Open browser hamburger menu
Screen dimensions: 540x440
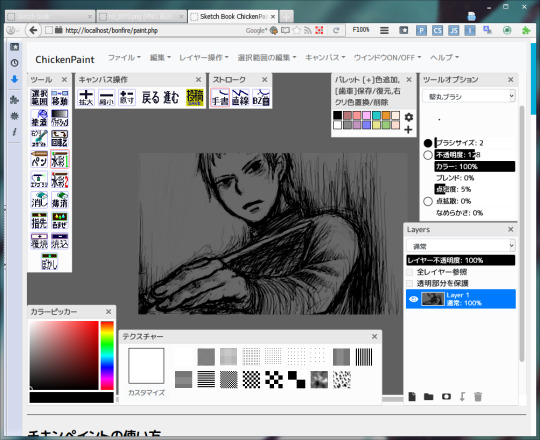[x=384, y=30]
